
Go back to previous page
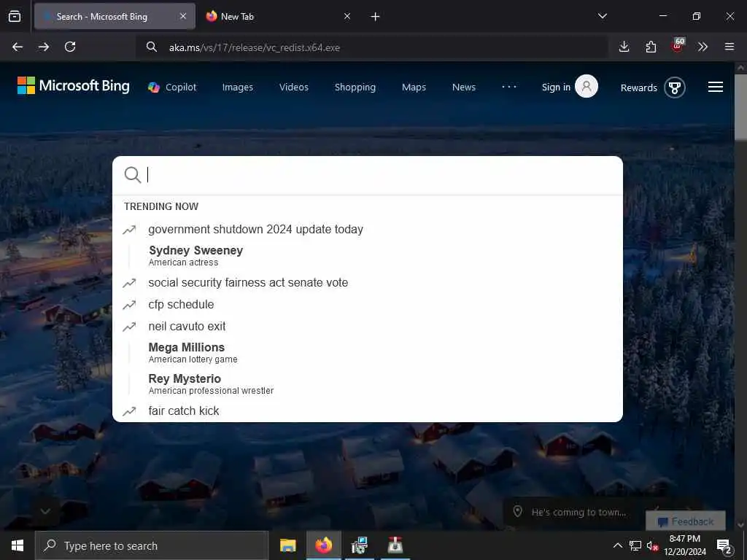tap(18, 47)
